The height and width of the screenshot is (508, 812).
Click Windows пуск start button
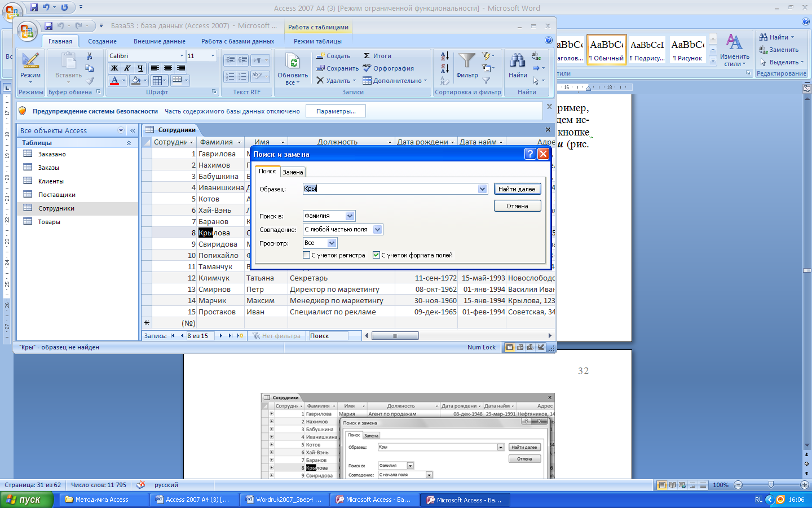pyautogui.click(x=27, y=500)
